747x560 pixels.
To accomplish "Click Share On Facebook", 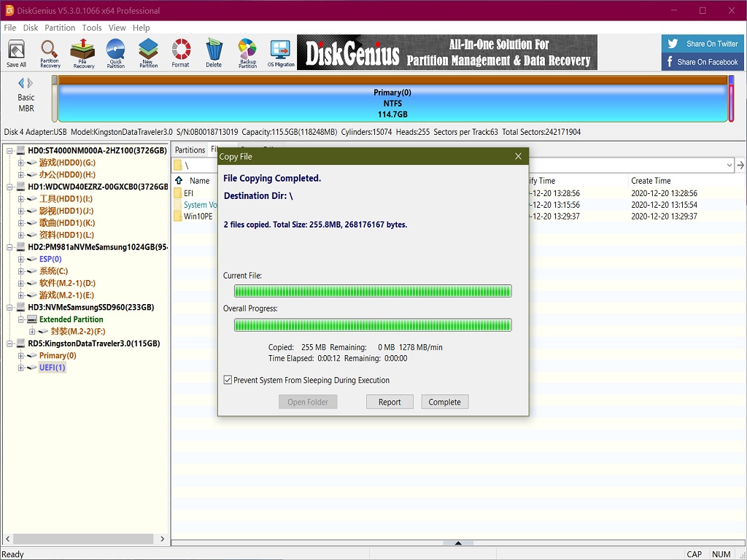I will [x=703, y=62].
